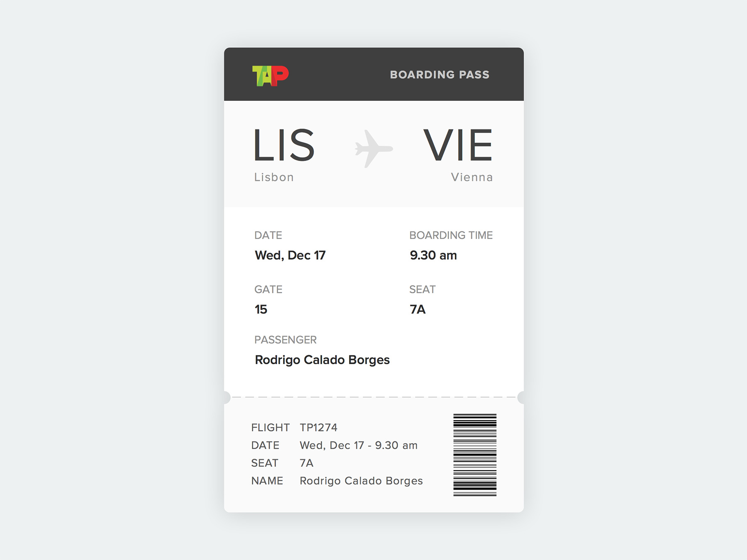Select the LIS departure airport code
This screenshot has width=747, height=560.
(284, 145)
